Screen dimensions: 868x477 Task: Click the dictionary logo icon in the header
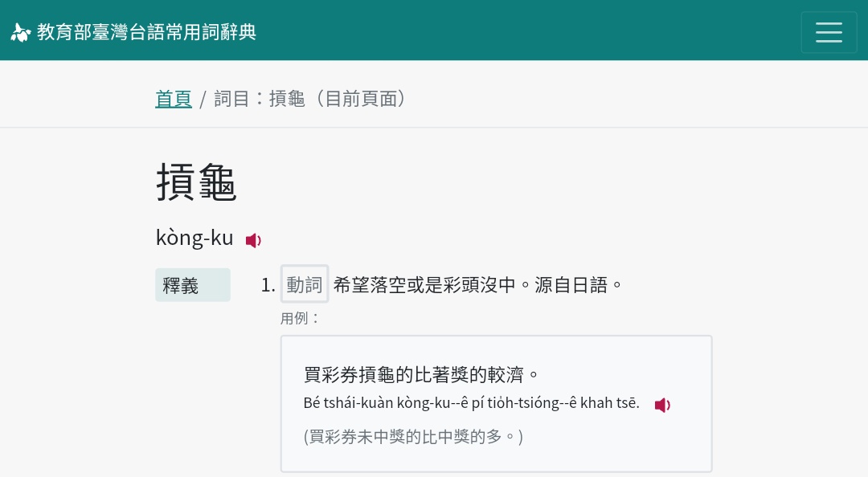tap(20, 32)
